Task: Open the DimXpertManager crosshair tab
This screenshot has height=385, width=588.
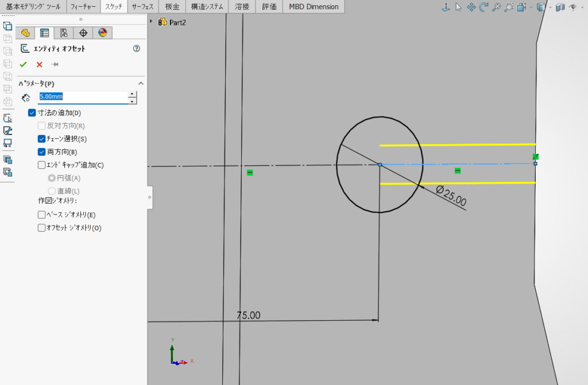Action: click(x=83, y=33)
